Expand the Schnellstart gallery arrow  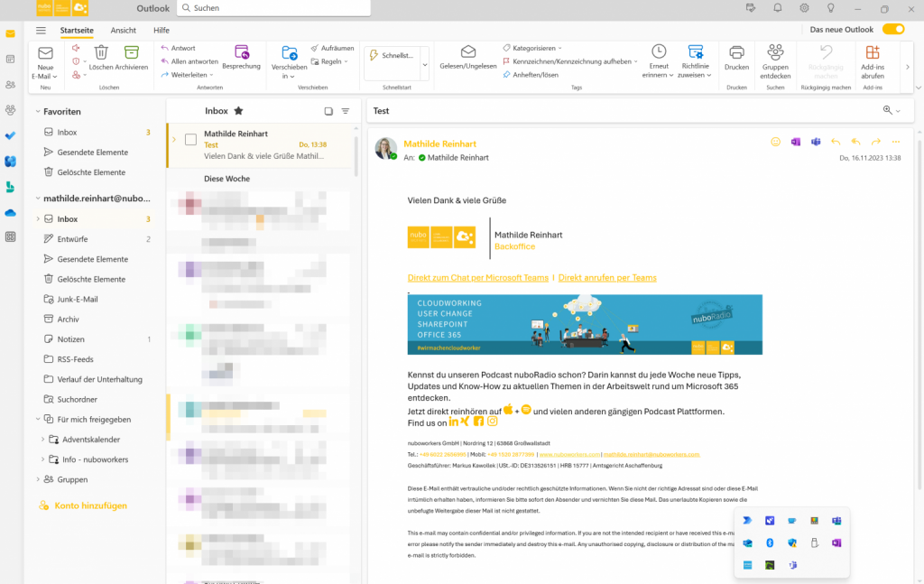click(x=425, y=64)
